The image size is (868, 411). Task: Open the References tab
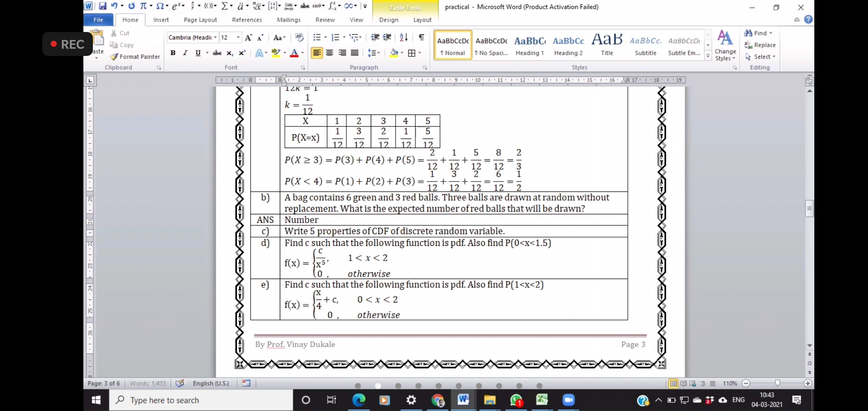pos(247,20)
